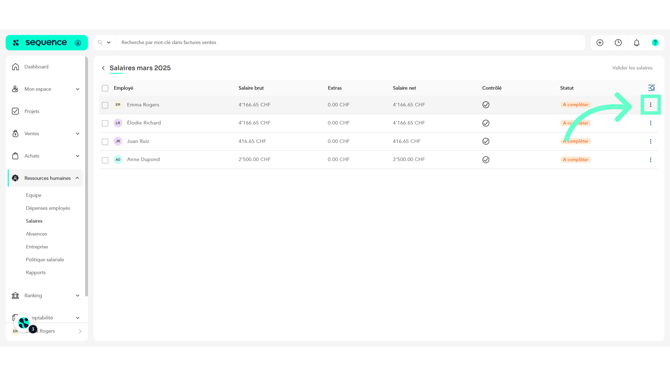Screen dimensions: 670x376
Task: Open the Dashboard home icon
Action: pos(15,67)
